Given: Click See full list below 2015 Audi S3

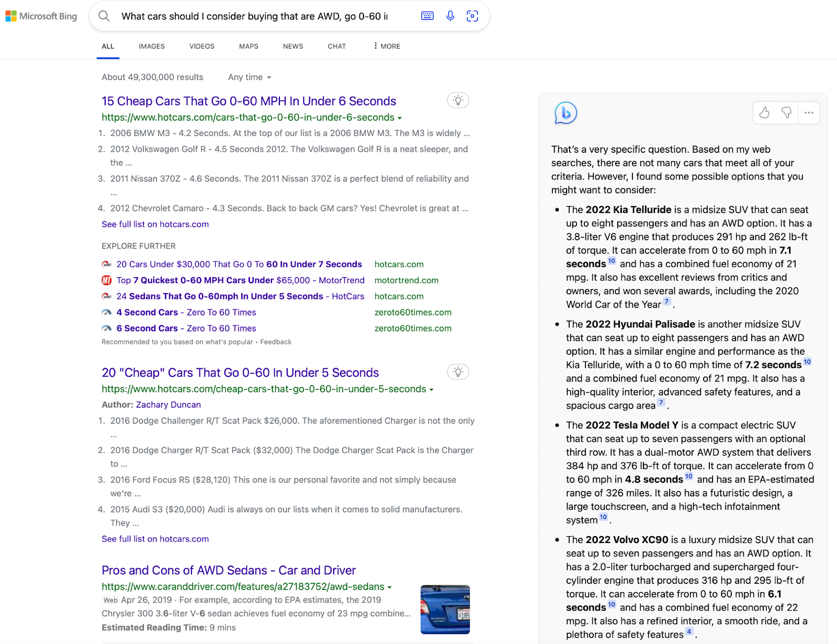Looking at the screenshot, I should click(x=155, y=539).
